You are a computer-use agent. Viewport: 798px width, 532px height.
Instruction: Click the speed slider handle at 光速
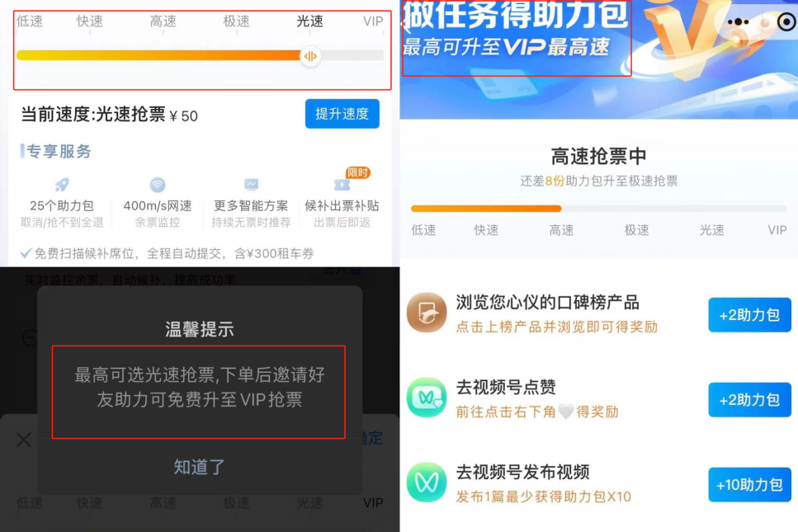[310, 56]
